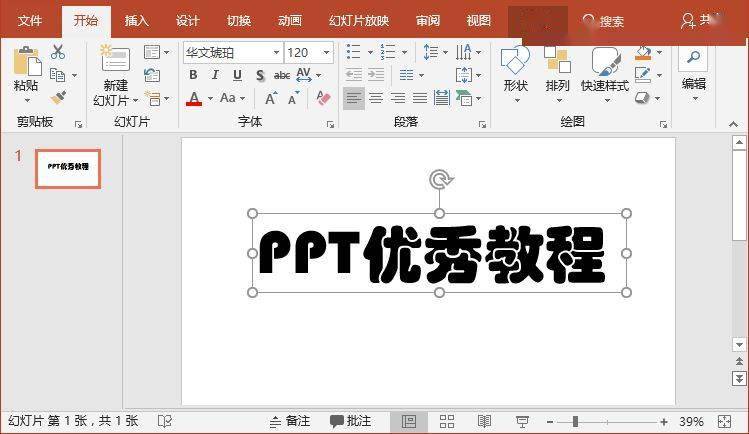Screen dimensions: 749x434
Task: Click the New Slide icon
Action: 115,58
